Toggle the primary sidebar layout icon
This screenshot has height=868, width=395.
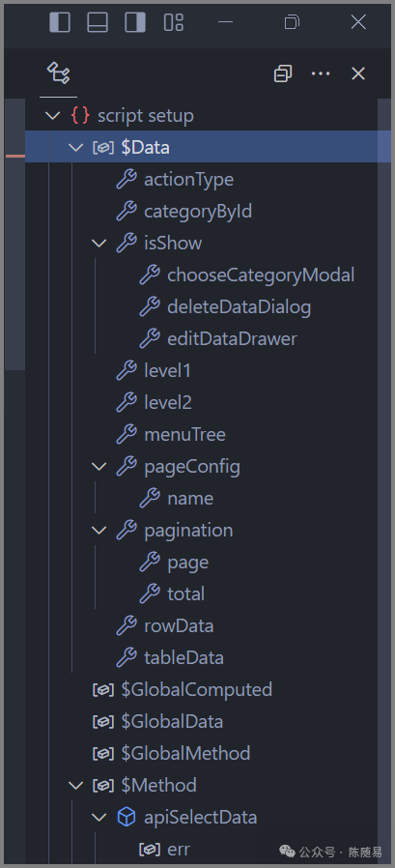click(x=60, y=22)
